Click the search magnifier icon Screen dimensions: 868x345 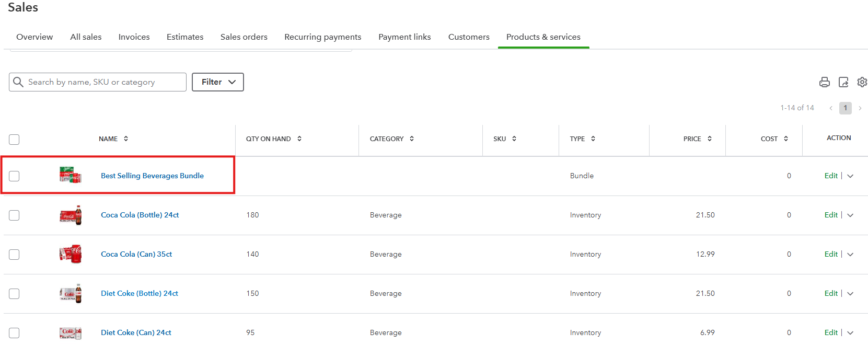point(18,82)
